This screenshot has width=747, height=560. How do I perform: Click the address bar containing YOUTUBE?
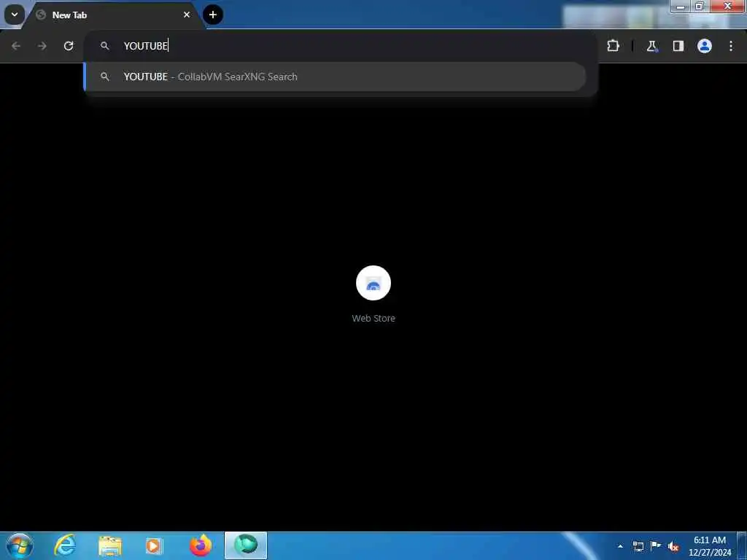click(341, 46)
